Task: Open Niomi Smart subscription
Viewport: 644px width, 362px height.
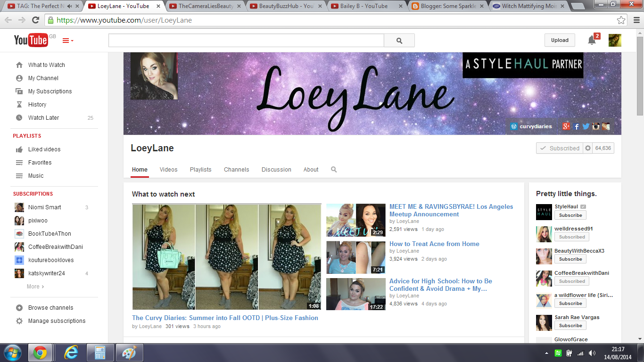Action: pyautogui.click(x=44, y=207)
